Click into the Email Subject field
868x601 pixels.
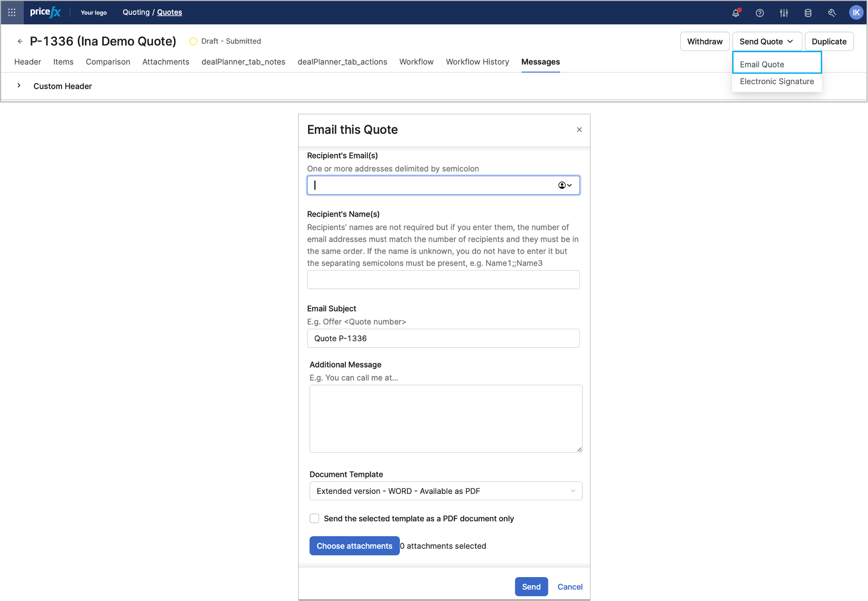point(443,338)
